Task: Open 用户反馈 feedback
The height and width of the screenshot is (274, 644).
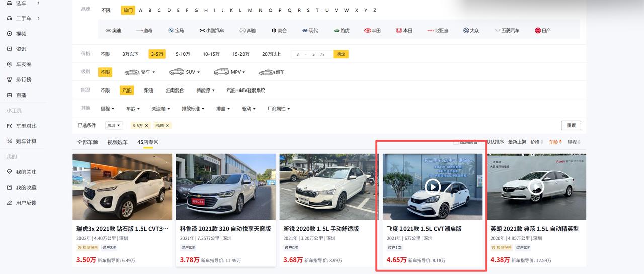Action: (26, 203)
